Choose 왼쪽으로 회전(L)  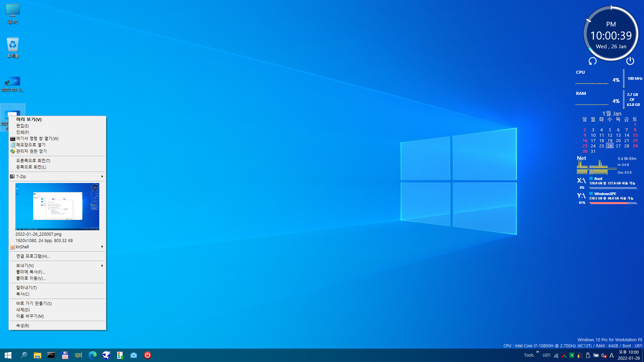point(57,167)
